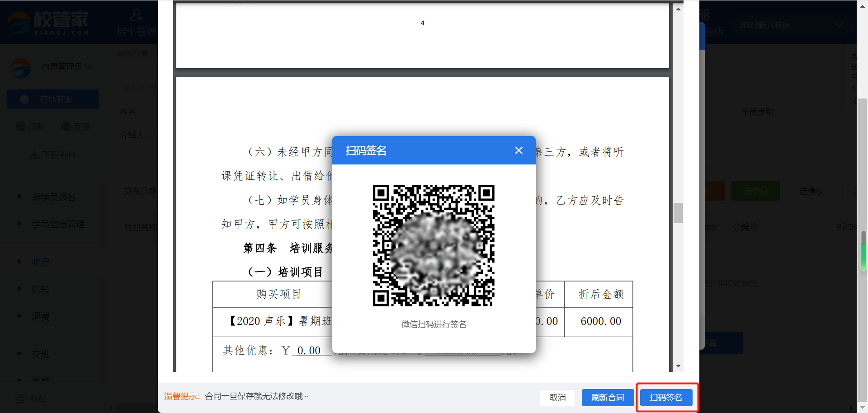Viewport: 868px width, 413px height.
Task: Expand the 内置管理员 user dropdown
Action: (89, 67)
